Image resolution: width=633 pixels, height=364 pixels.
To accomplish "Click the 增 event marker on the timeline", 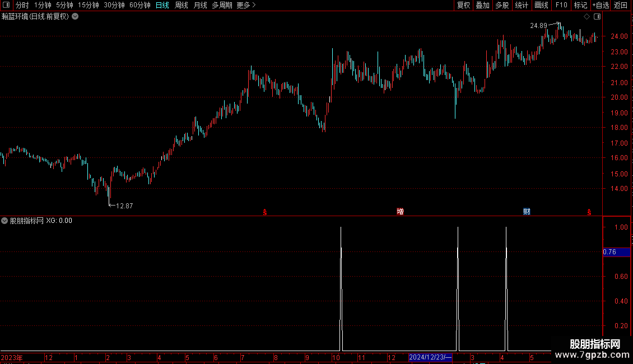I will [400, 212].
